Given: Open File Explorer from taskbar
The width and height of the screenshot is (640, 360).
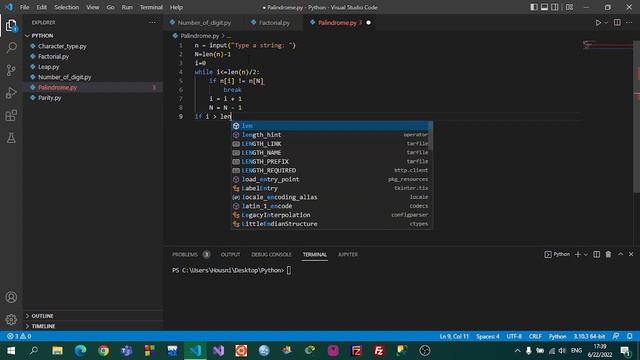Looking at the screenshot, I should click(x=57, y=351).
